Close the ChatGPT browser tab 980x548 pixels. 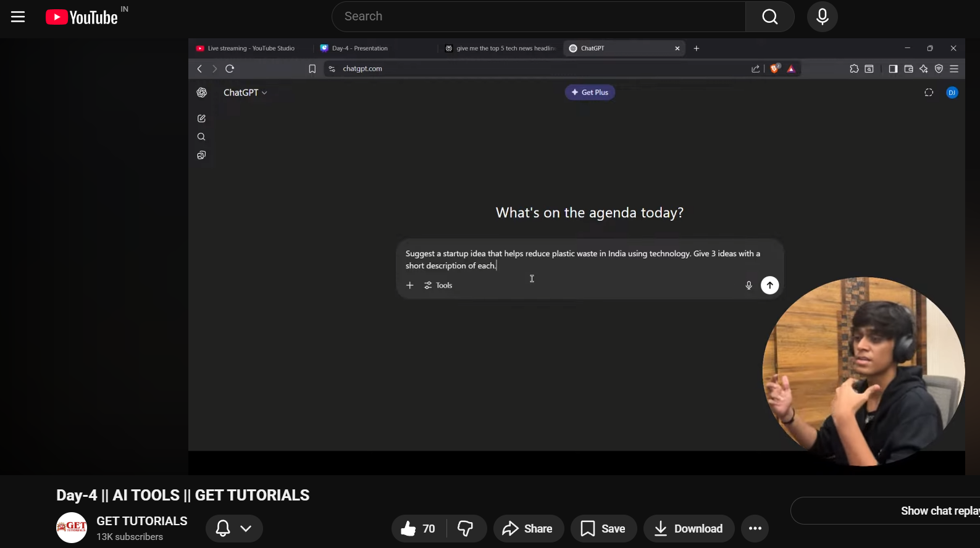pos(677,48)
